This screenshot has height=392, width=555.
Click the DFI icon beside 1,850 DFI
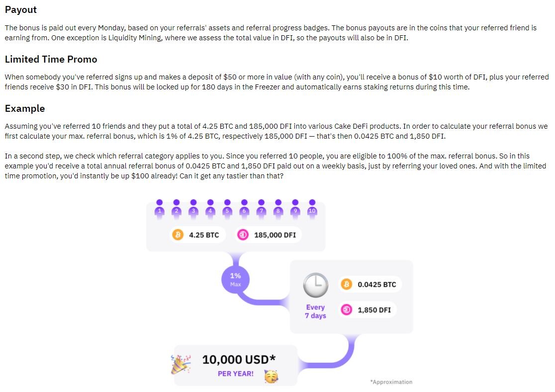pos(346,310)
